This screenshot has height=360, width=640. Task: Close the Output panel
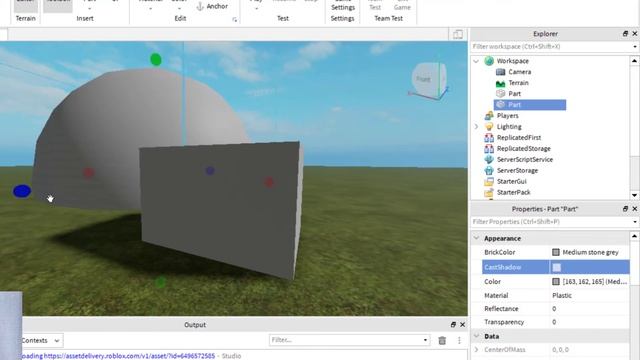[462, 324]
